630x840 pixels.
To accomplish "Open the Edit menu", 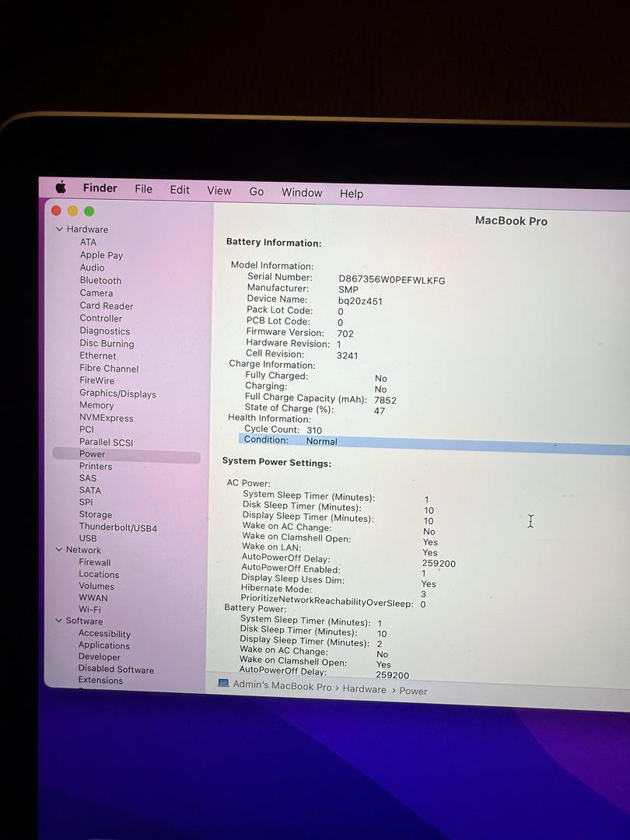I will click(180, 190).
